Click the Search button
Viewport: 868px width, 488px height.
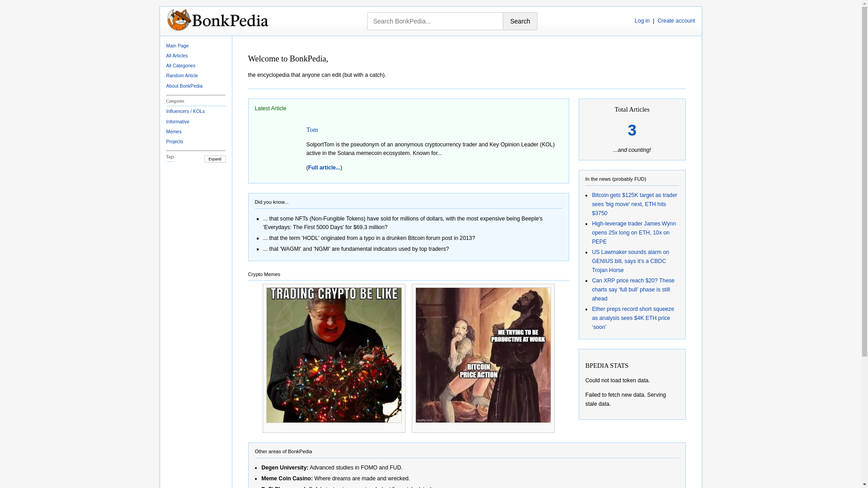[520, 21]
